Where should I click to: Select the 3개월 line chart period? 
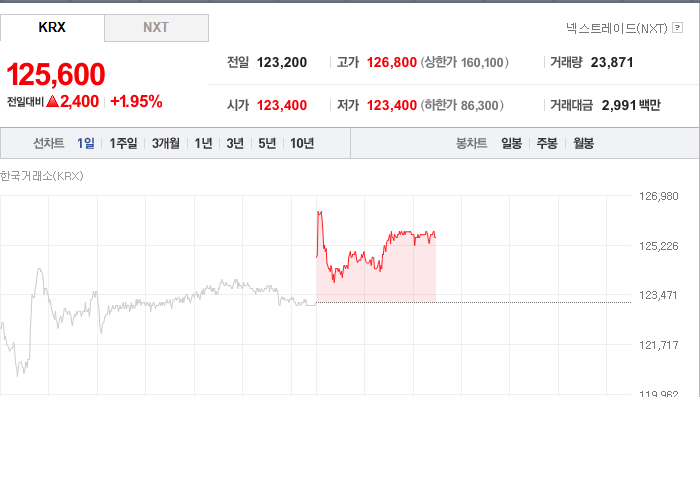[166, 143]
